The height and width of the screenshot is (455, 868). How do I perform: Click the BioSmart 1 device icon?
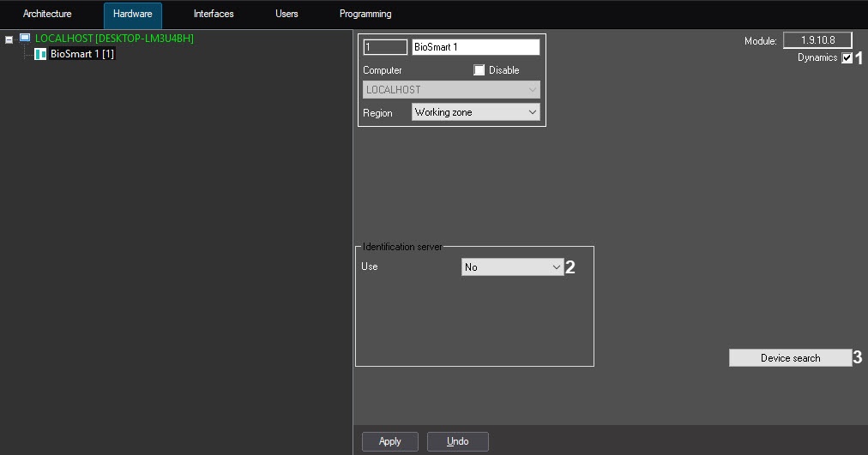click(40, 54)
